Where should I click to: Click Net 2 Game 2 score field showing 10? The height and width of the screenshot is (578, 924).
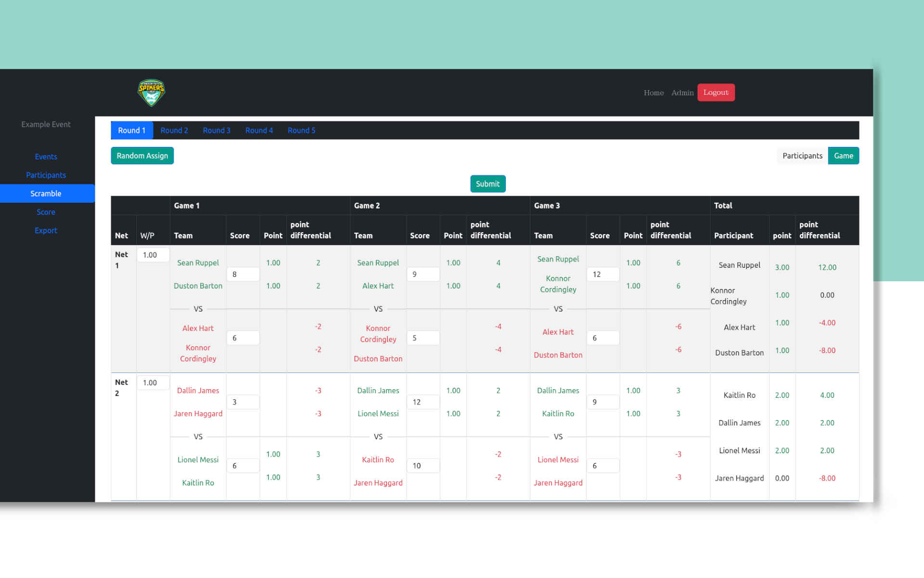coord(423,466)
